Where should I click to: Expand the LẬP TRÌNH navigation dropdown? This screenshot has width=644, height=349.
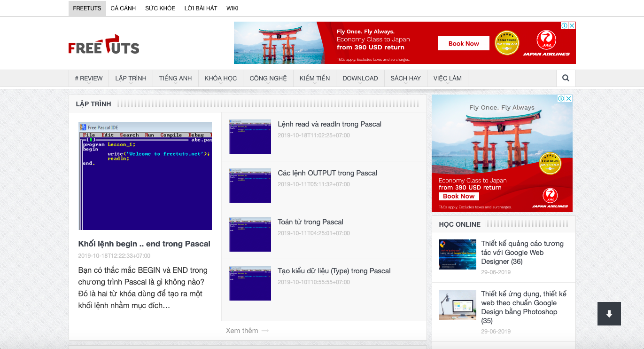point(131,79)
